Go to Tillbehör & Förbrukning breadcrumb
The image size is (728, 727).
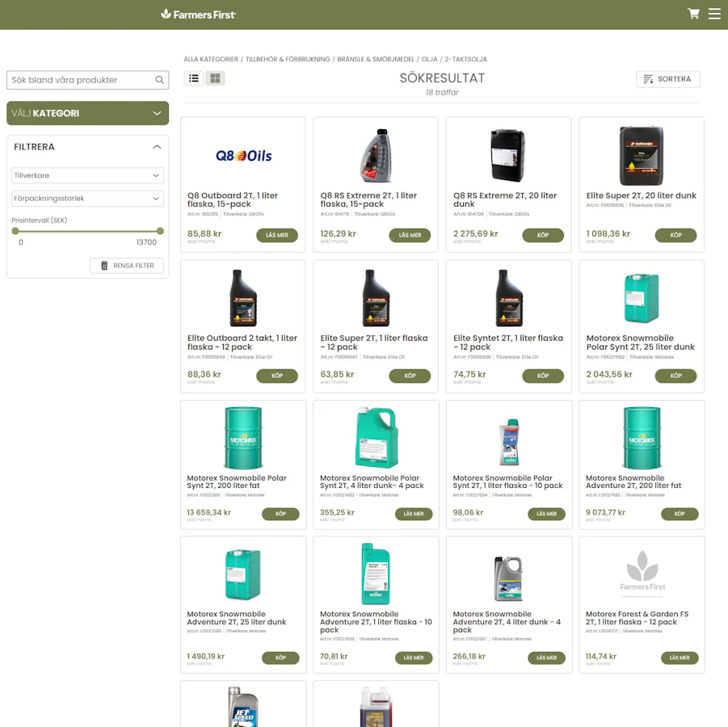[x=288, y=60]
